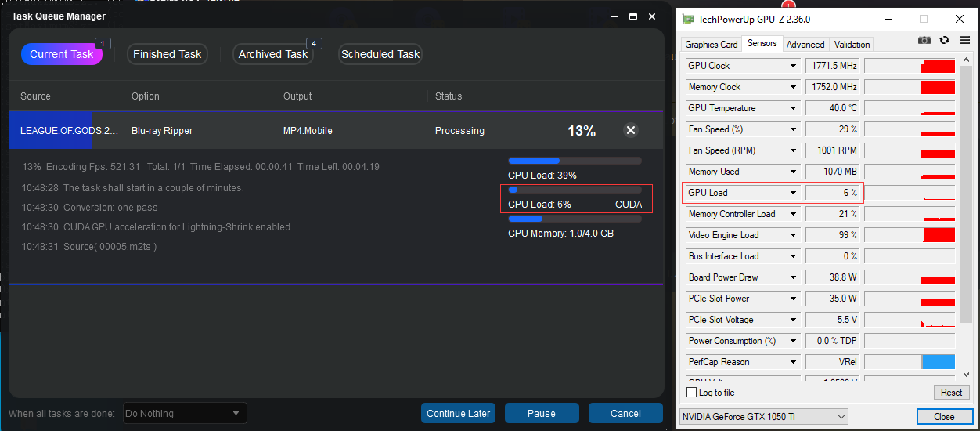Click the Source( 00005.m2ts ) log line
Screen dimensions: 980x431
89,247
